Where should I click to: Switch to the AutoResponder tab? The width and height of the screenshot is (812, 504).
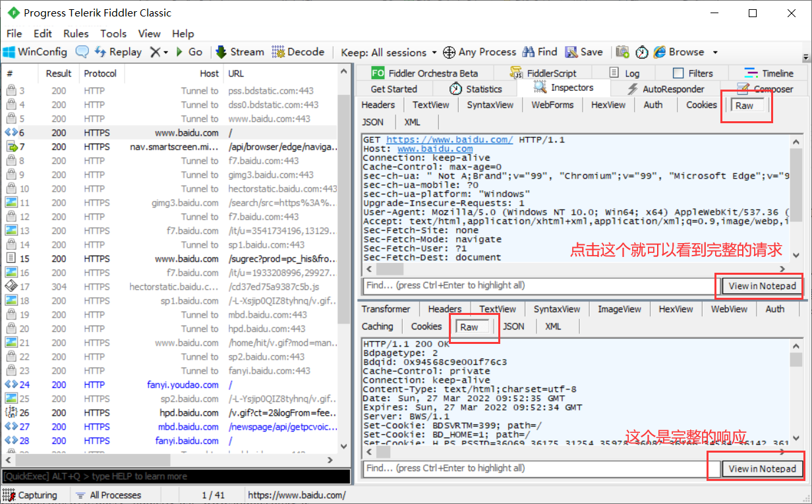point(665,89)
